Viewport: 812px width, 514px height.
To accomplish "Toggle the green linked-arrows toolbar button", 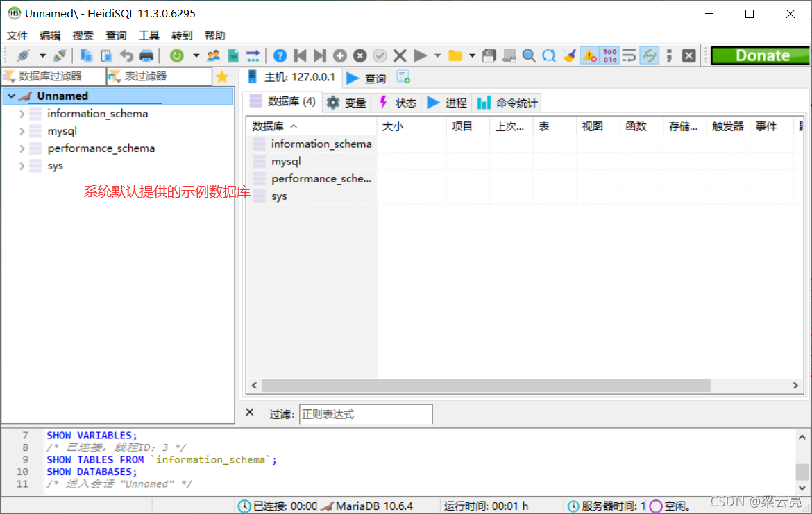I will click(649, 55).
